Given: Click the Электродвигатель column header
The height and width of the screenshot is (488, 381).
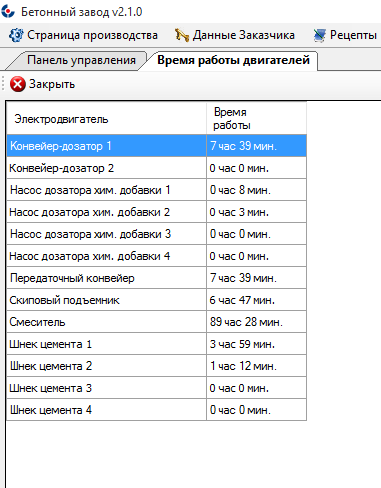Looking at the screenshot, I should click(x=106, y=119).
